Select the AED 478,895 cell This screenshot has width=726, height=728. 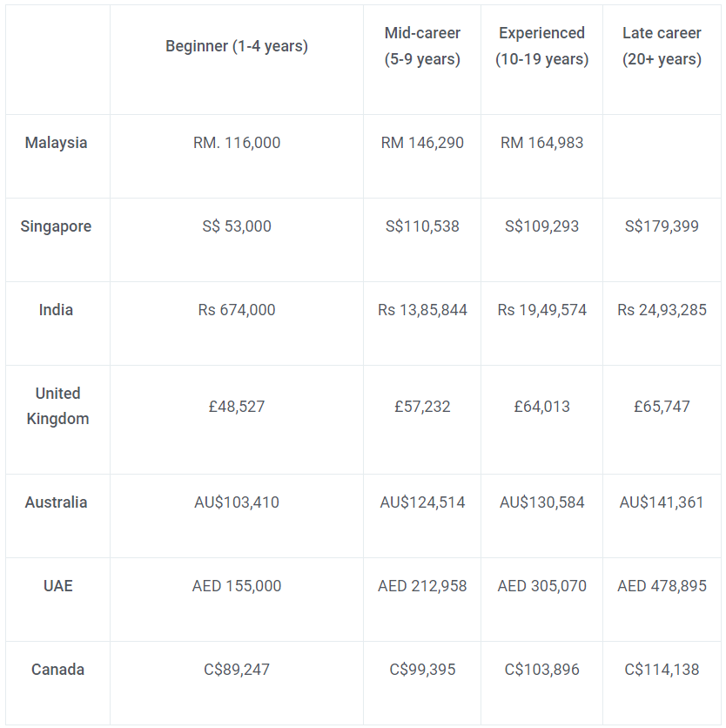(662, 586)
